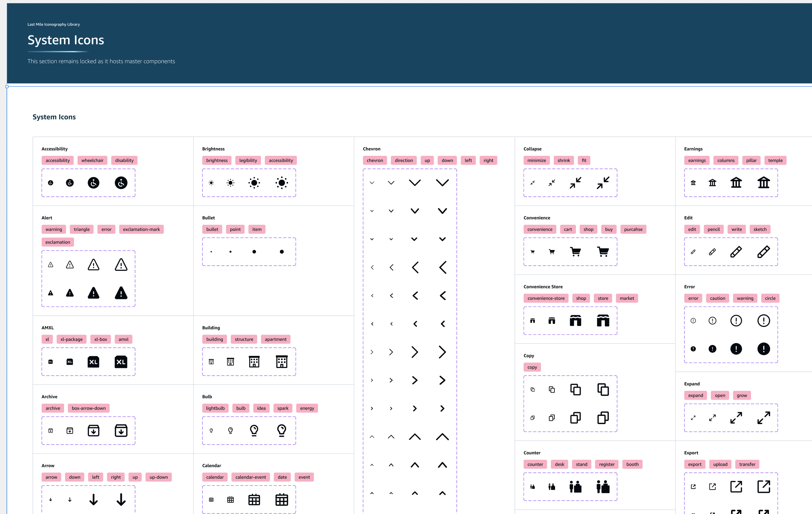The width and height of the screenshot is (812, 514).
Task: Click the 'wheelchair' tag
Action: click(92, 160)
